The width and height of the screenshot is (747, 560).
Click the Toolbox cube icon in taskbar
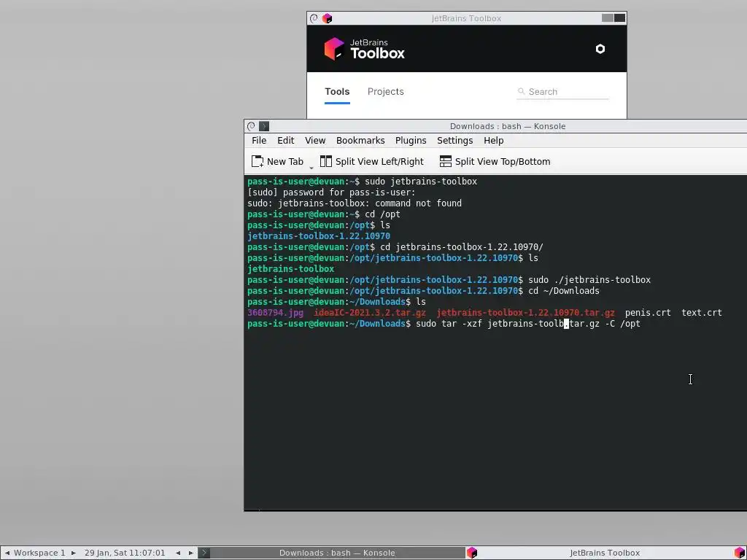pyautogui.click(x=472, y=553)
